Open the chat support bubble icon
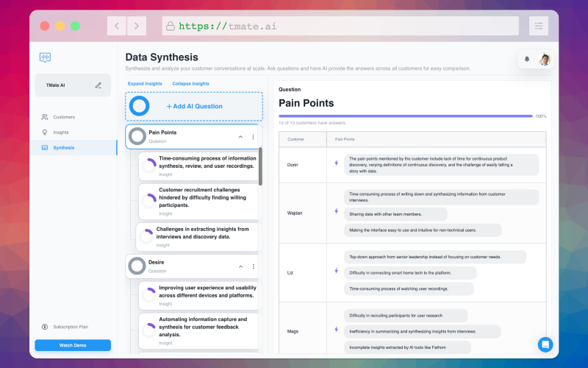Image resolution: width=588 pixels, height=368 pixels. pos(545,344)
